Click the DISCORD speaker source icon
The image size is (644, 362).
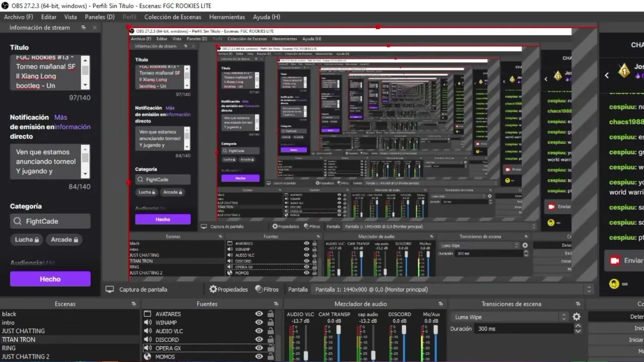pyautogui.click(x=148, y=339)
